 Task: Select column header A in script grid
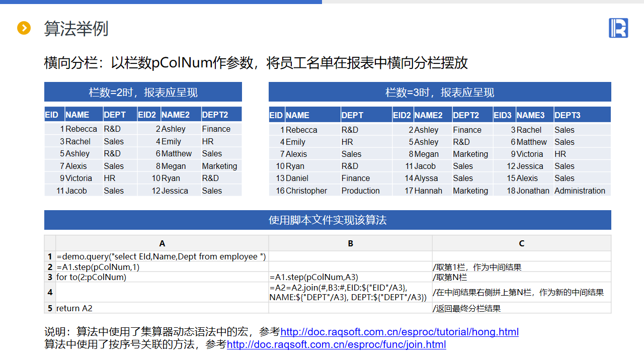[162, 243]
